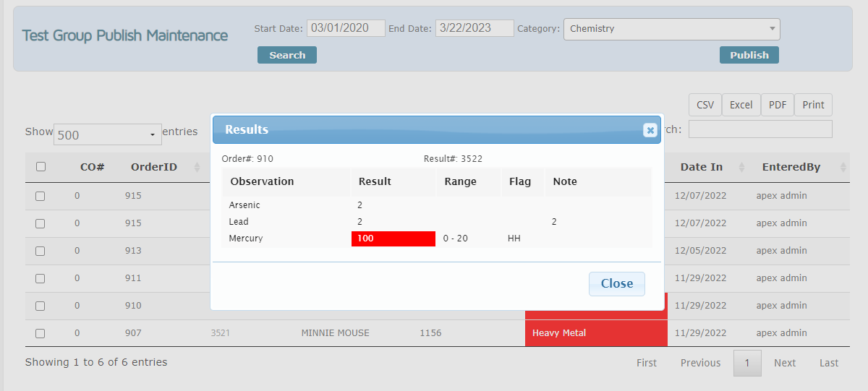
Task: Click result number 3521 in table
Action: pos(220,333)
